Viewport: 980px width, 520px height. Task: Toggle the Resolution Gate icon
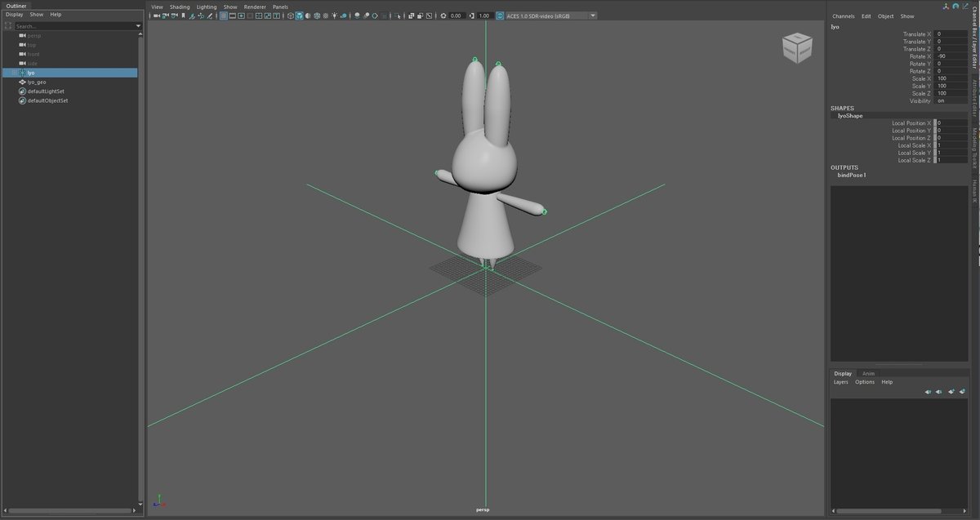tap(241, 16)
